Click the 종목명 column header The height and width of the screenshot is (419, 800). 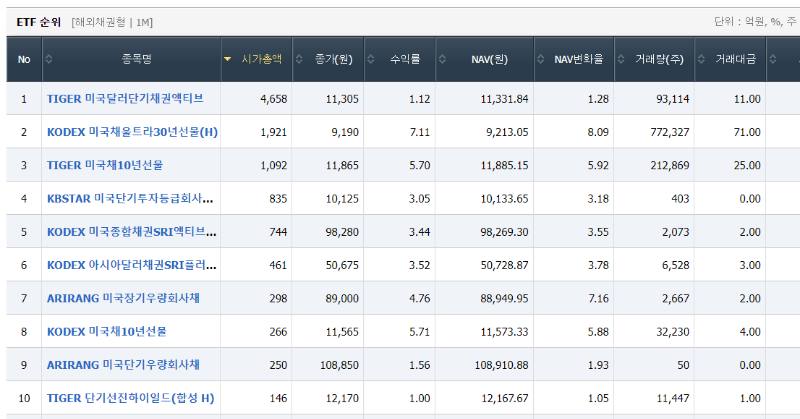click(x=137, y=59)
